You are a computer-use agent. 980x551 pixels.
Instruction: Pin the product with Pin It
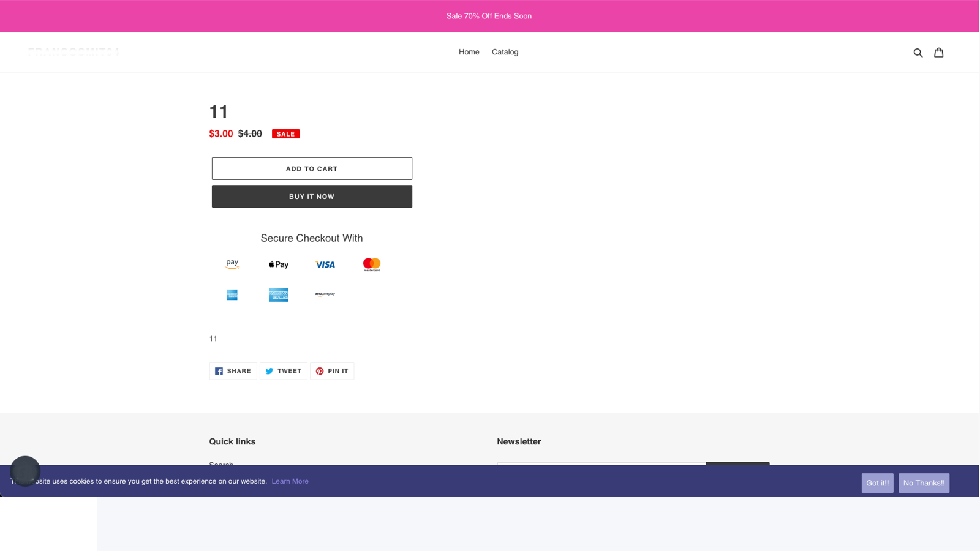pyautogui.click(x=332, y=371)
